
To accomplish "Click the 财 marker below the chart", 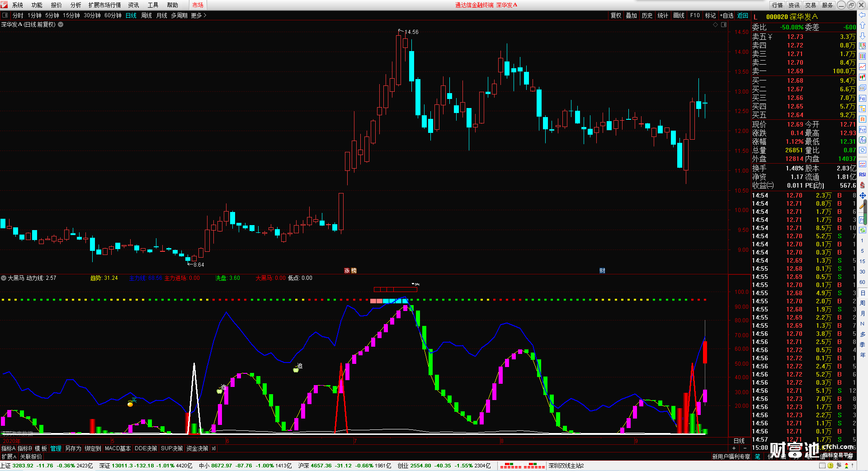I will (x=602, y=271).
